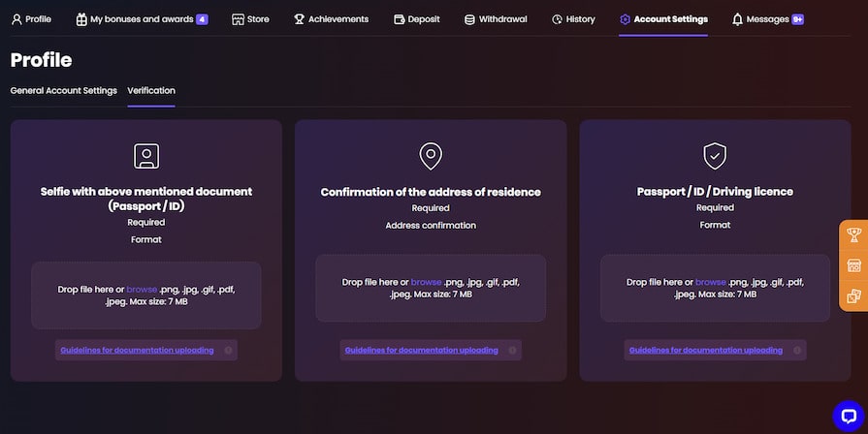Click the store icon in orange sidebar

(853, 265)
